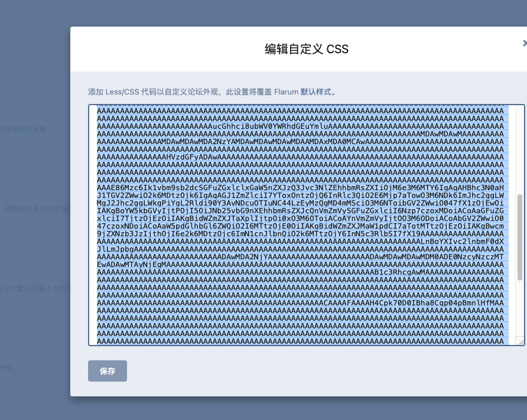
Task: Place cursor on line starting xlciI7TjtzOjEzOiIAKgBid
Action: [x=301, y=219]
